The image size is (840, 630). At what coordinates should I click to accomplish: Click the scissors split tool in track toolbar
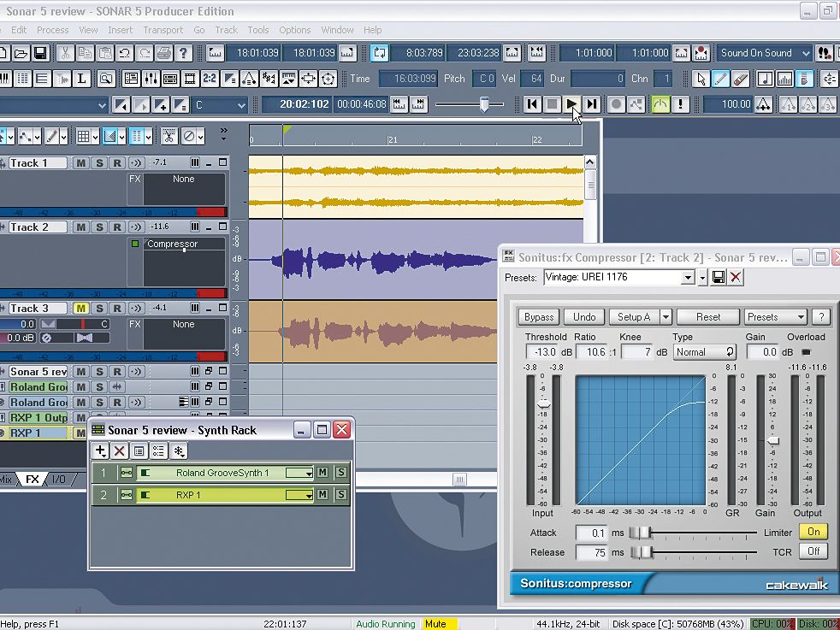169,136
